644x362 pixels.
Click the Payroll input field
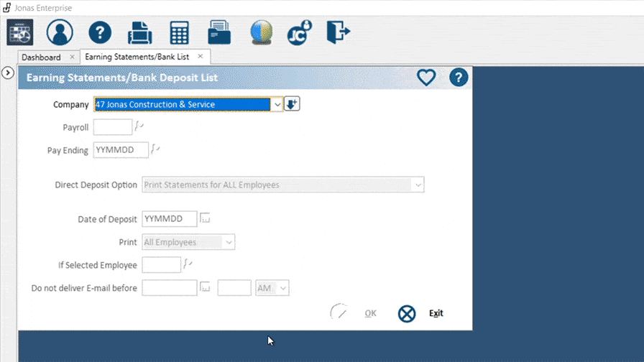(113, 127)
